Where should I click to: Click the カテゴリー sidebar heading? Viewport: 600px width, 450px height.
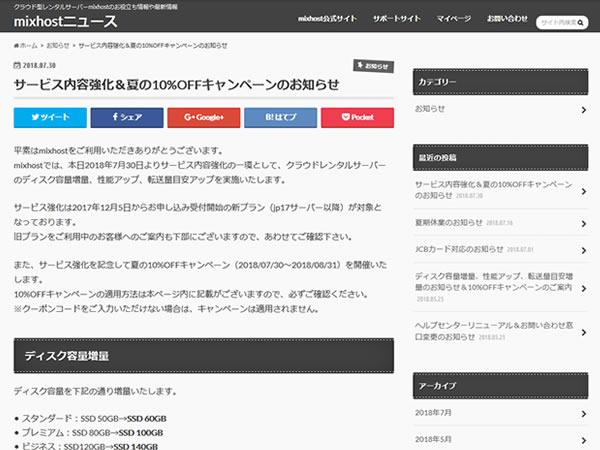pyautogui.click(x=501, y=82)
